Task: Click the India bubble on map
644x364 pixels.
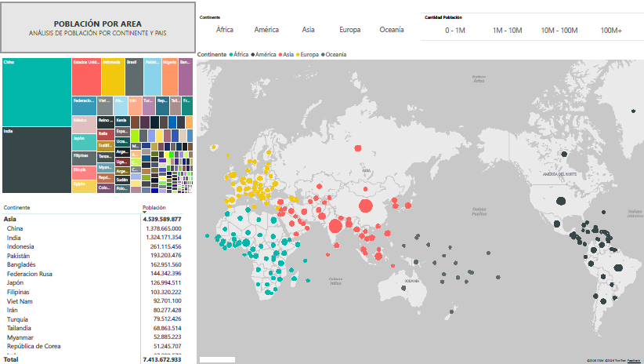Action: pyautogui.click(x=335, y=226)
